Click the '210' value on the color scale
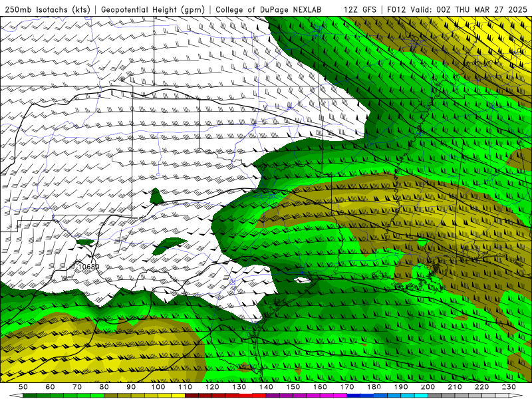This screenshot has width=532, height=399. coord(455,387)
